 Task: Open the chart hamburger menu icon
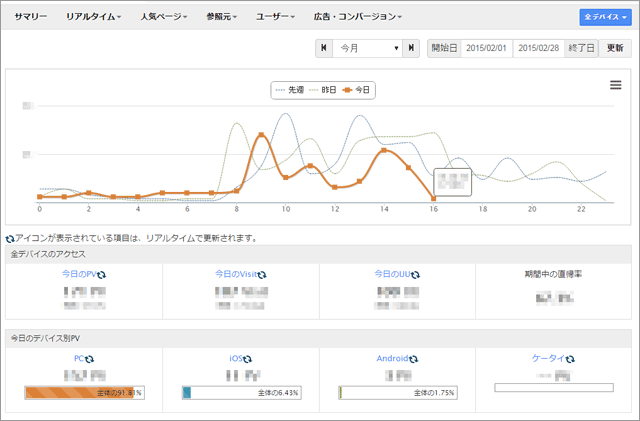(x=616, y=85)
